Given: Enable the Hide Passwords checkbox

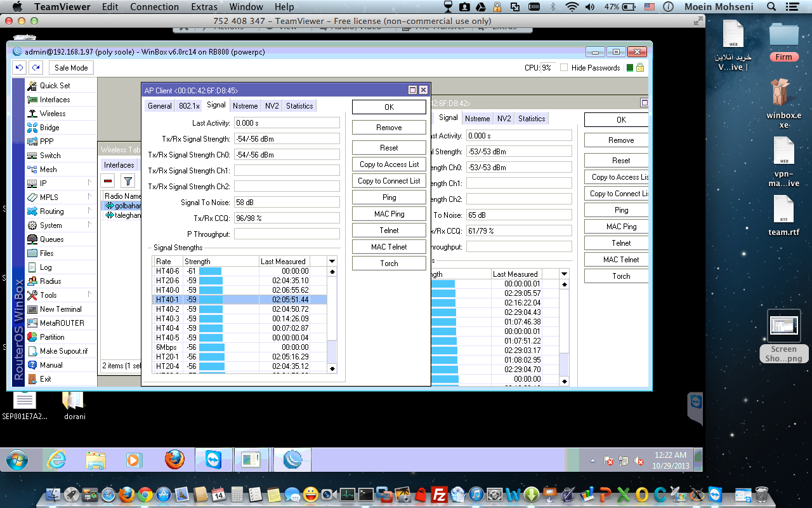Looking at the screenshot, I should [x=564, y=67].
